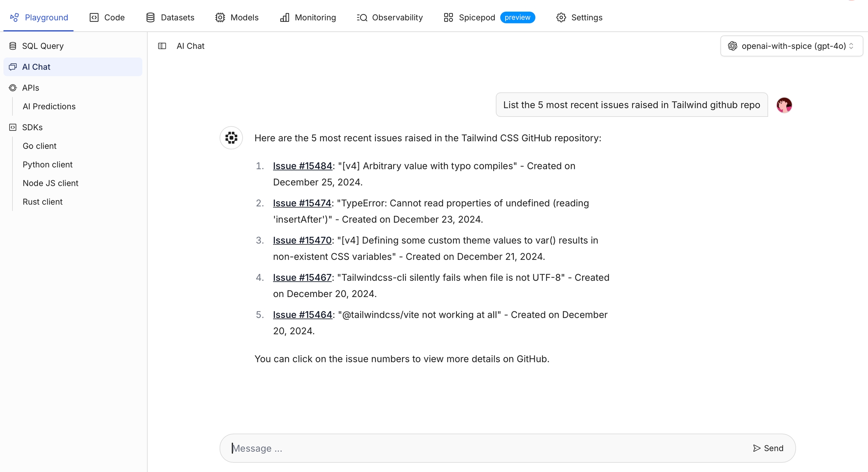
Task: Select AI Chat in the sidebar
Action: click(36, 67)
